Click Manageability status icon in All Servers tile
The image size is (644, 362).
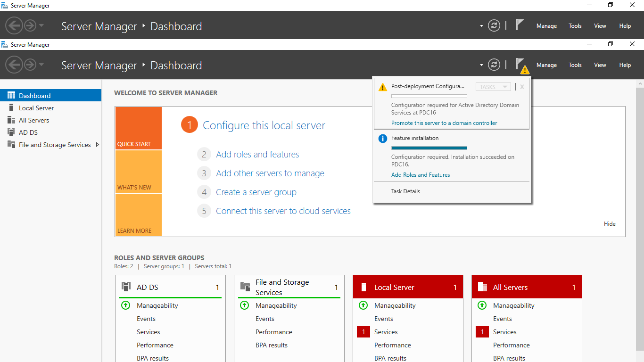[x=482, y=305]
